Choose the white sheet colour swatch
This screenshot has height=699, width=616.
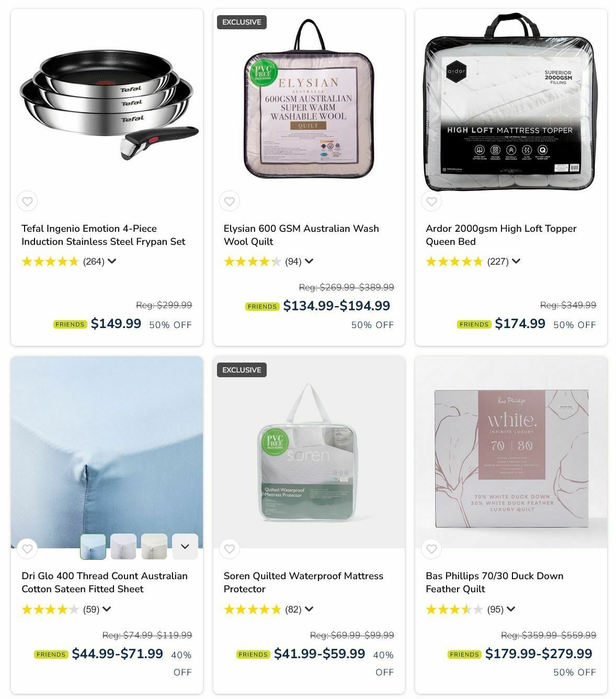tap(123, 547)
